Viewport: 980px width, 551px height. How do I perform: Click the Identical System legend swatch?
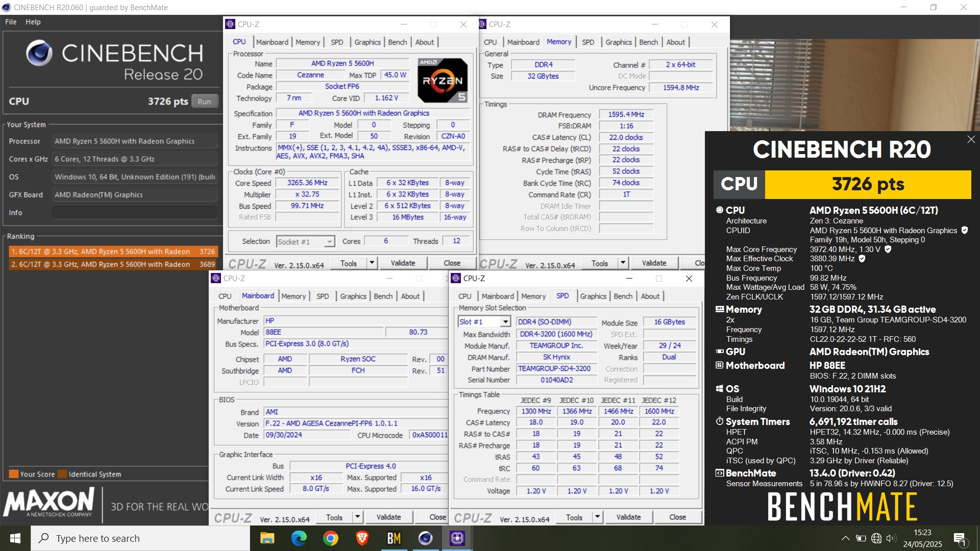[x=62, y=474]
